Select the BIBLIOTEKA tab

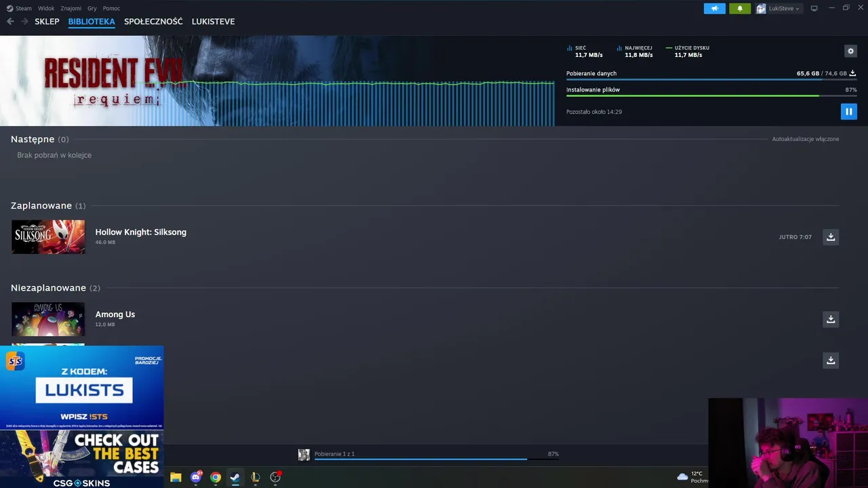pyautogui.click(x=92, y=22)
